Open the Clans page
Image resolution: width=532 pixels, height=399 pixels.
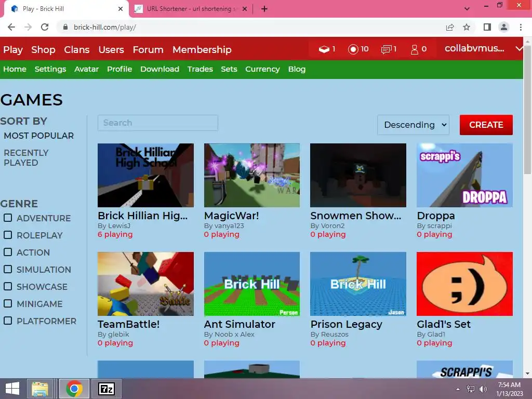pos(77,50)
